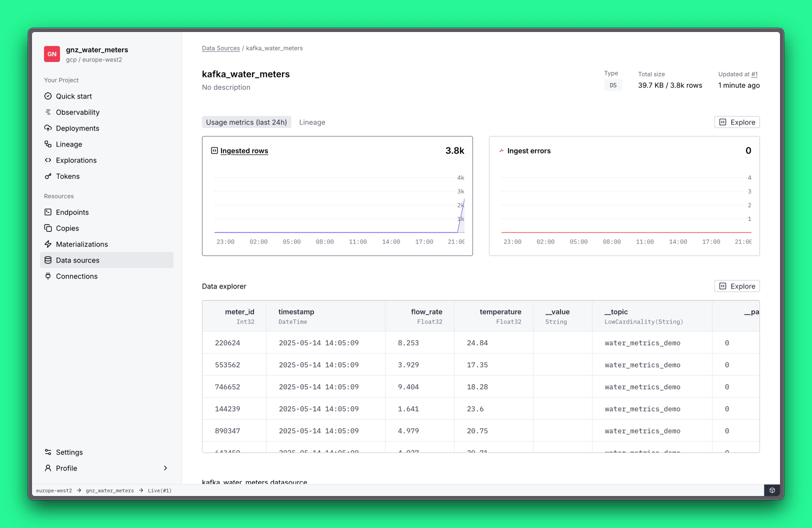This screenshot has width=812, height=528.
Task: Open the Settings sliders icon
Action: pyautogui.click(x=48, y=452)
